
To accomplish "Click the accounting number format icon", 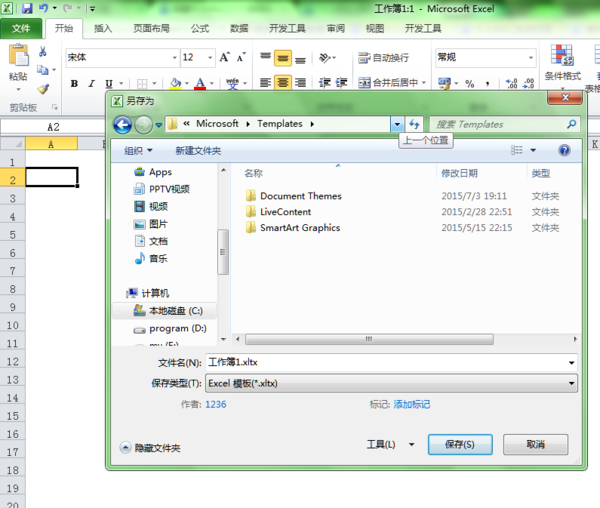I will [x=444, y=83].
